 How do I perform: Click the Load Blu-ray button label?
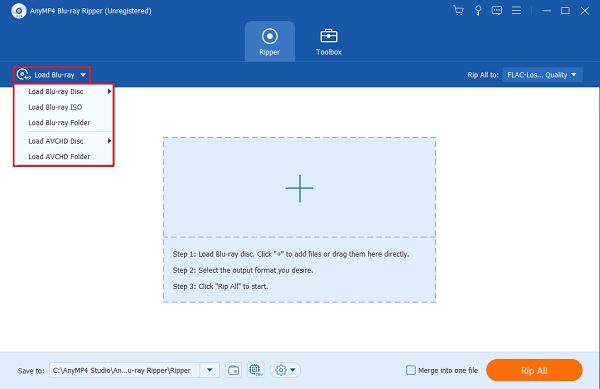click(x=54, y=75)
